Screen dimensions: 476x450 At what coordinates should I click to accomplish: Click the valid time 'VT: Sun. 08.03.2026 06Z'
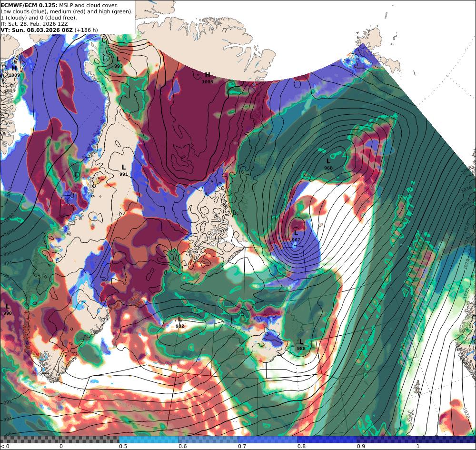click(37, 30)
